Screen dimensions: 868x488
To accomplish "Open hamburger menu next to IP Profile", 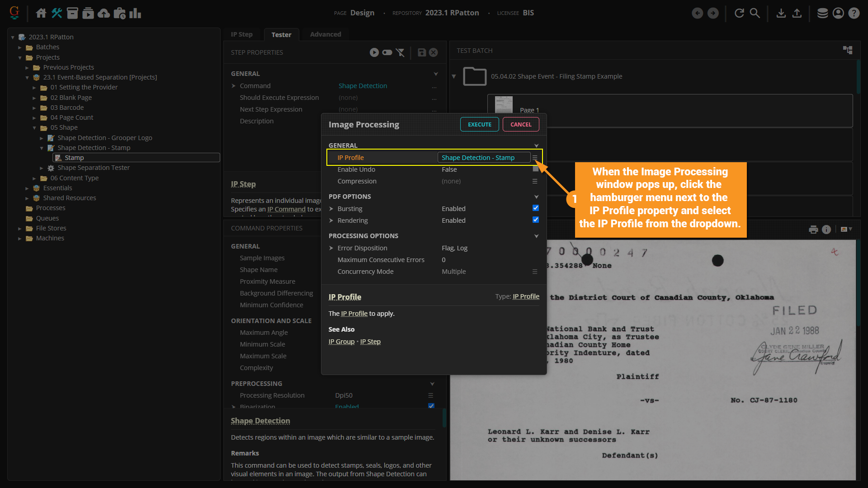I will (535, 158).
